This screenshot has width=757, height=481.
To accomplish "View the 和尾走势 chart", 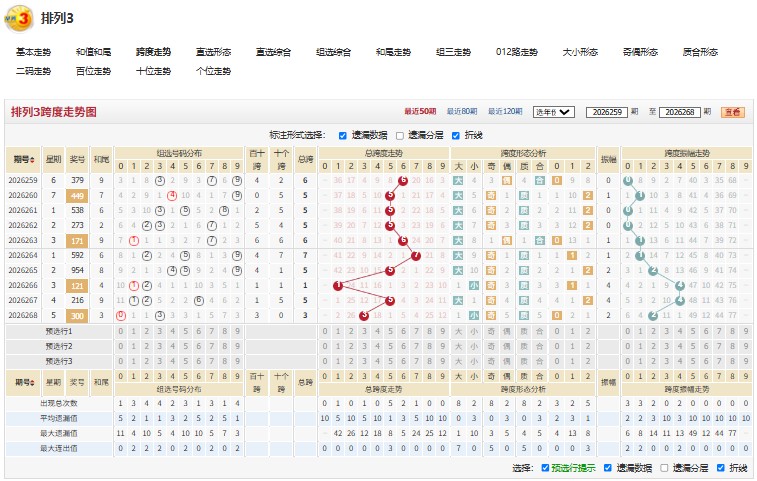I will [x=393, y=52].
